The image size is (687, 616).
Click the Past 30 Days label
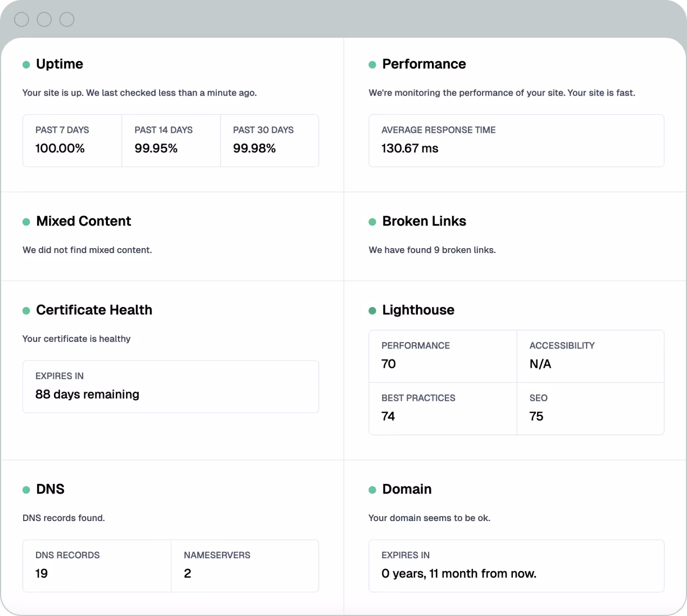coord(263,130)
